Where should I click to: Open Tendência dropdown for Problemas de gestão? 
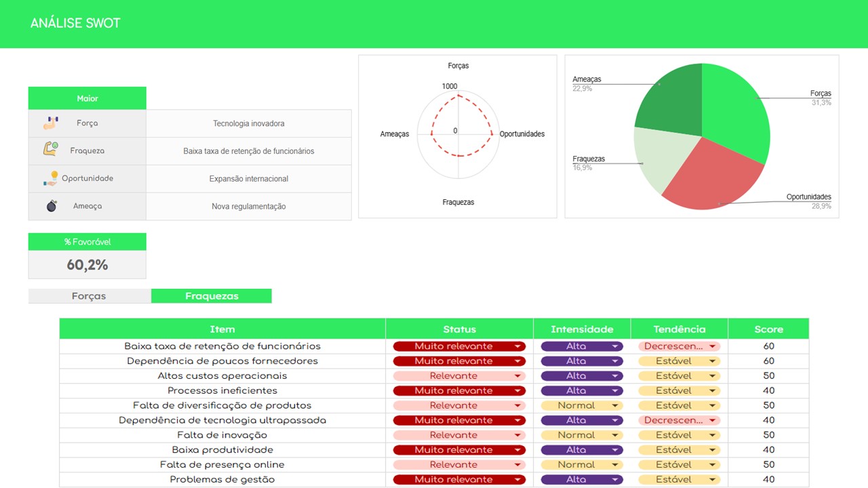(x=679, y=480)
